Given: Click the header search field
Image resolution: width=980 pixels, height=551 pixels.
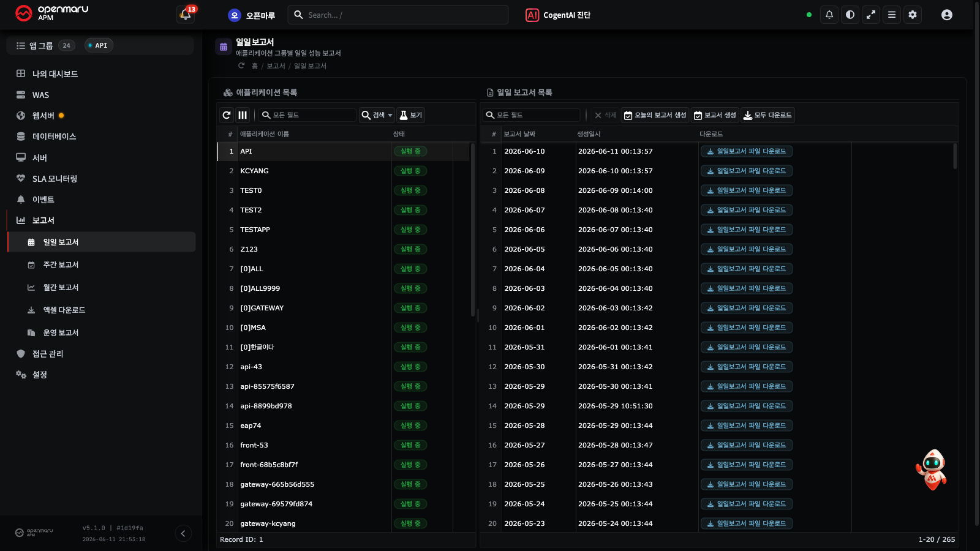Looking at the screenshot, I should (x=399, y=15).
